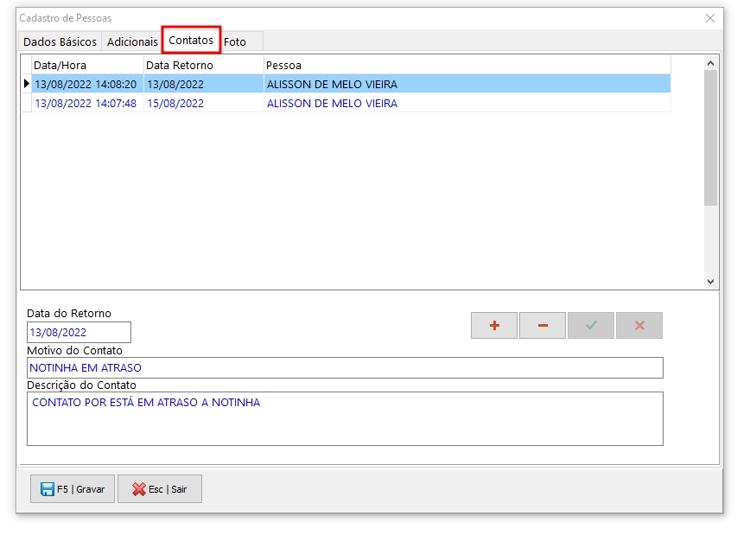Switch to the Adicionais tab

(132, 41)
